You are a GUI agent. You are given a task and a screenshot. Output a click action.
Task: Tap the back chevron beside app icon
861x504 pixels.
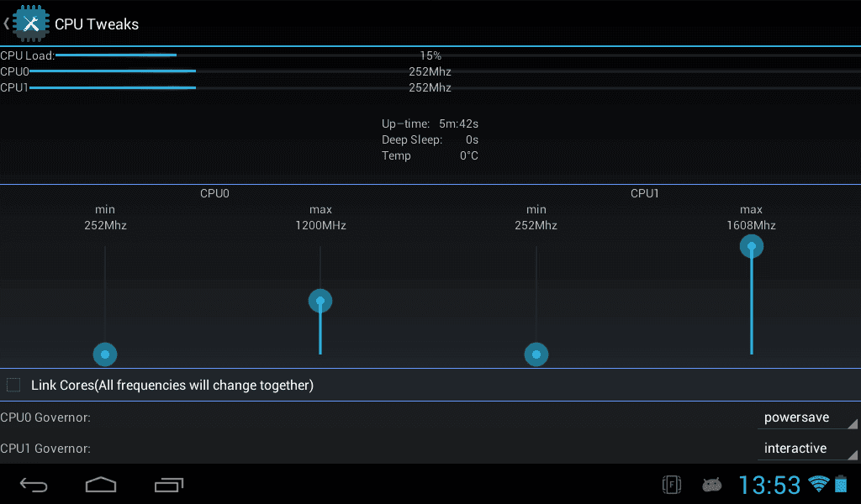pos(6,24)
